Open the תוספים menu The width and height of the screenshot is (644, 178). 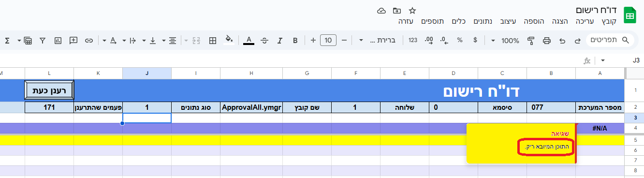433,21
